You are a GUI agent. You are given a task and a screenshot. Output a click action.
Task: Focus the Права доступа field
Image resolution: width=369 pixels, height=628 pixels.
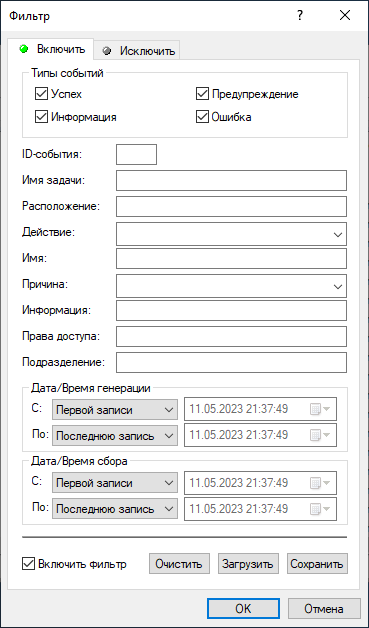coord(231,336)
